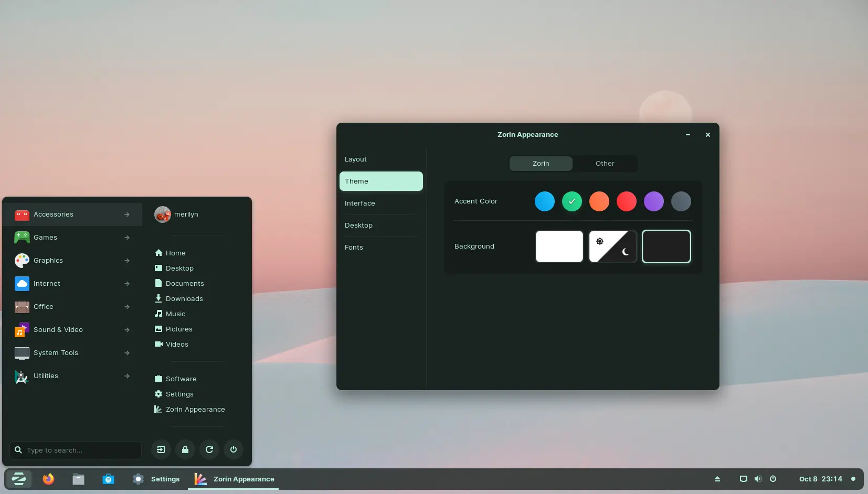Click the volume icon in system tray
The image size is (868, 494).
point(758,479)
